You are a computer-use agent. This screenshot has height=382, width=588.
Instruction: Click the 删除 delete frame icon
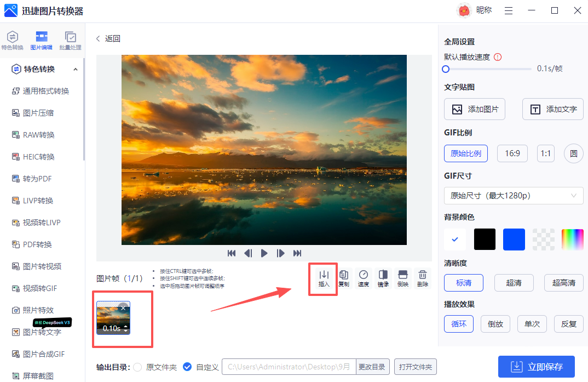click(x=422, y=278)
